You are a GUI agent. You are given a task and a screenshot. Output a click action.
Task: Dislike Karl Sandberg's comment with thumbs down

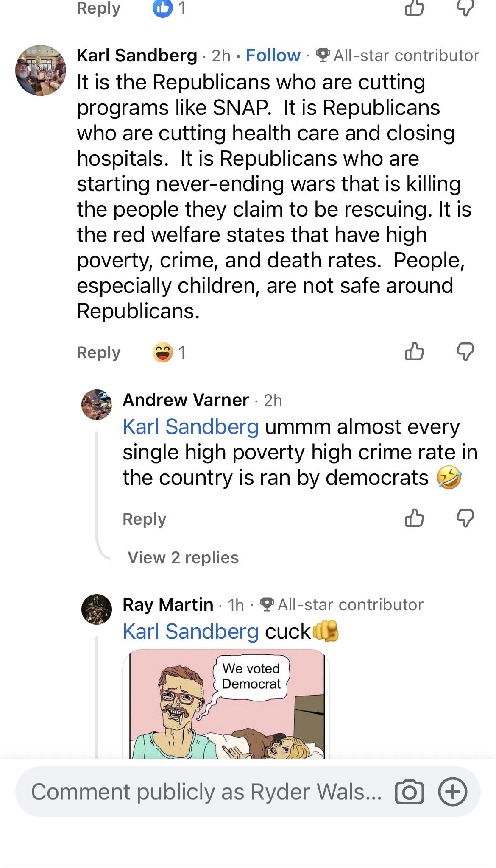[x=465, y=352]
